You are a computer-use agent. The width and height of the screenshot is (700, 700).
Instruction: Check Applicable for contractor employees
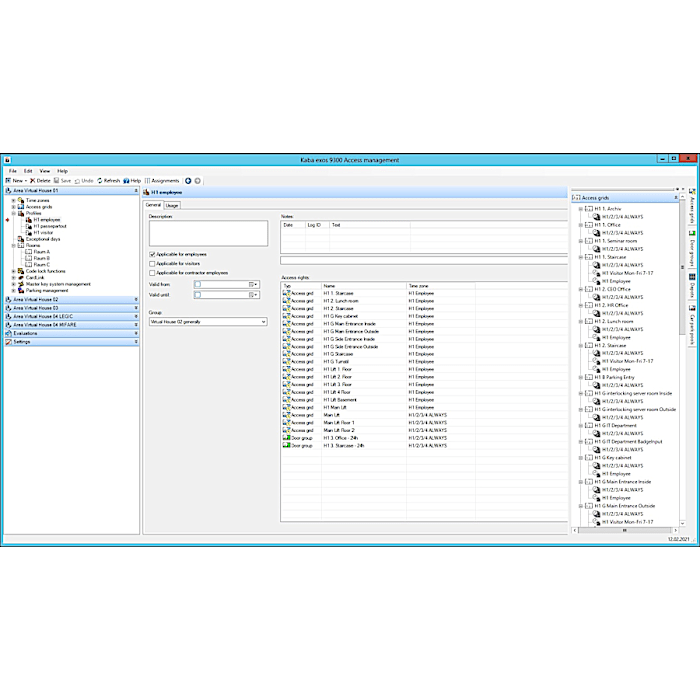152,273
